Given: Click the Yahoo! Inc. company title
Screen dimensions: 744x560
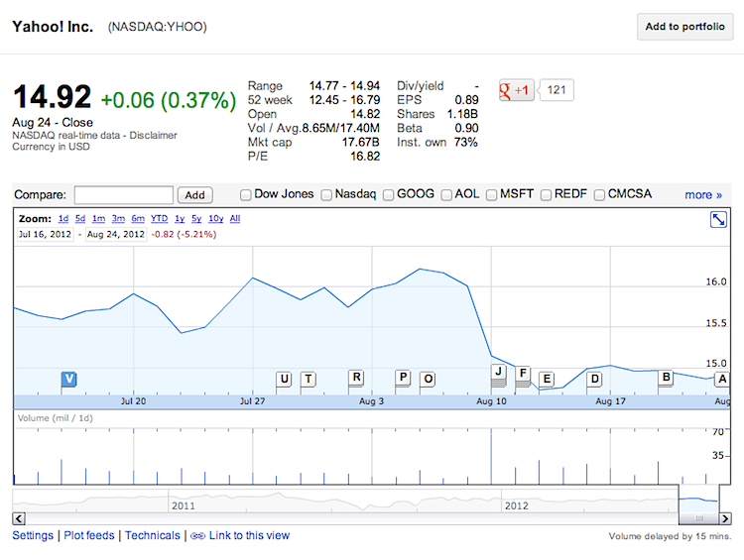Looking at the screenshot, I should [53, 27].
